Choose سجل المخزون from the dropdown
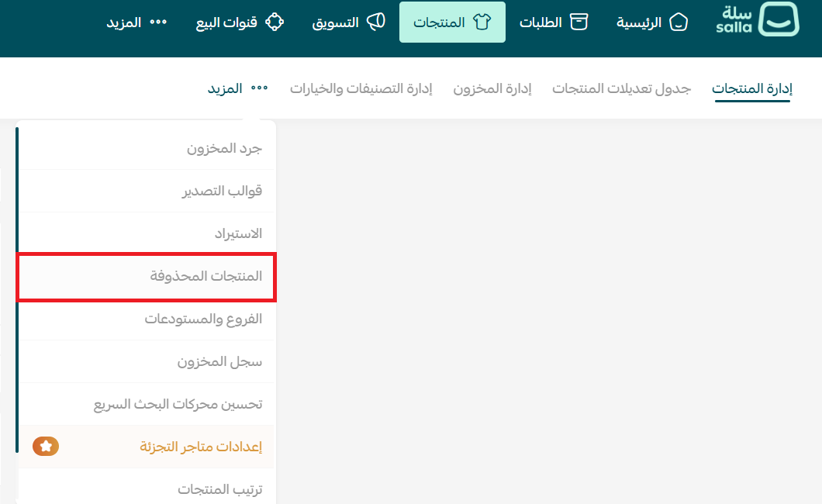 click(x=147, y=361)
